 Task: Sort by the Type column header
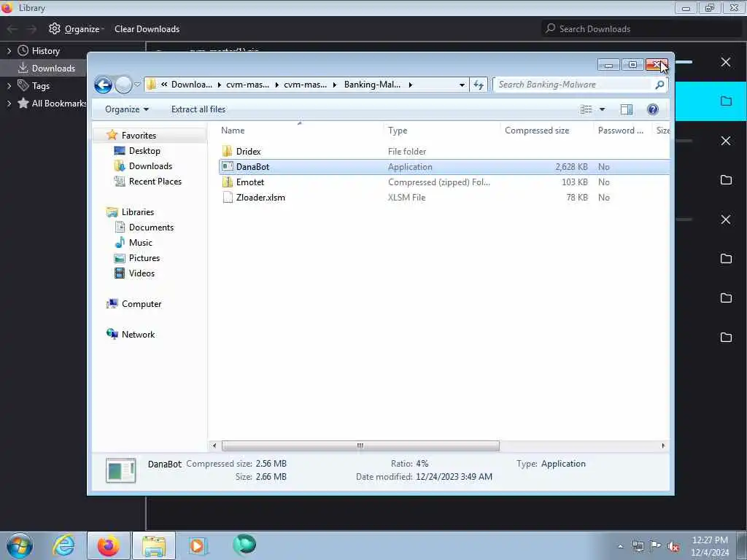[x=441, y=131]
